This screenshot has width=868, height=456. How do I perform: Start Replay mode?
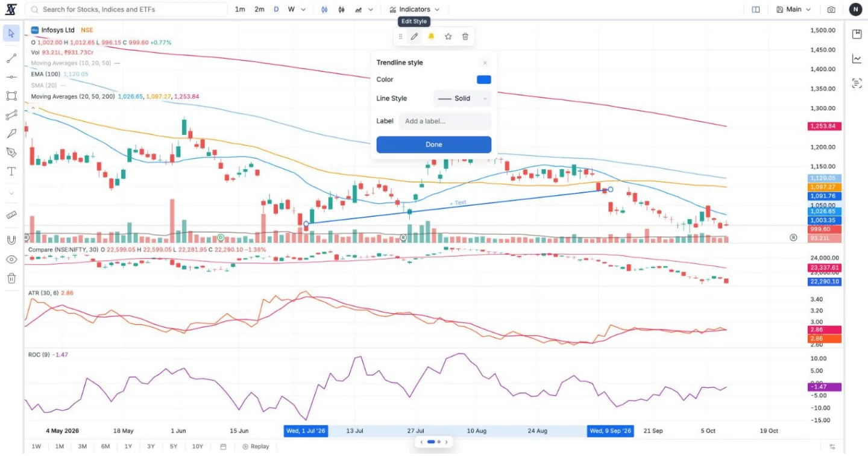(x=256, y=446)
